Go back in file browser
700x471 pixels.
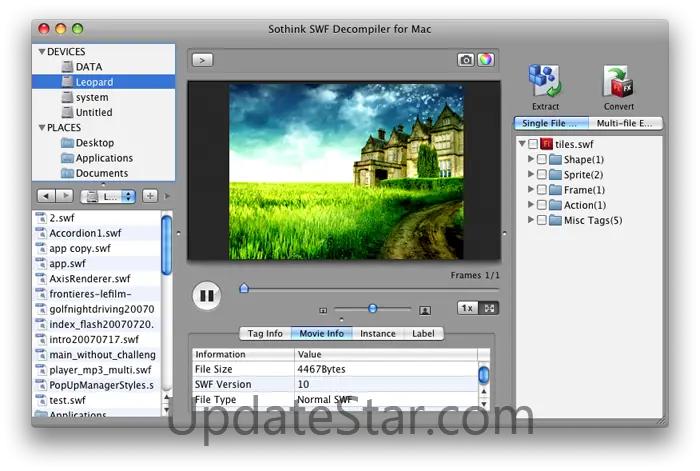tap(46, 196)
